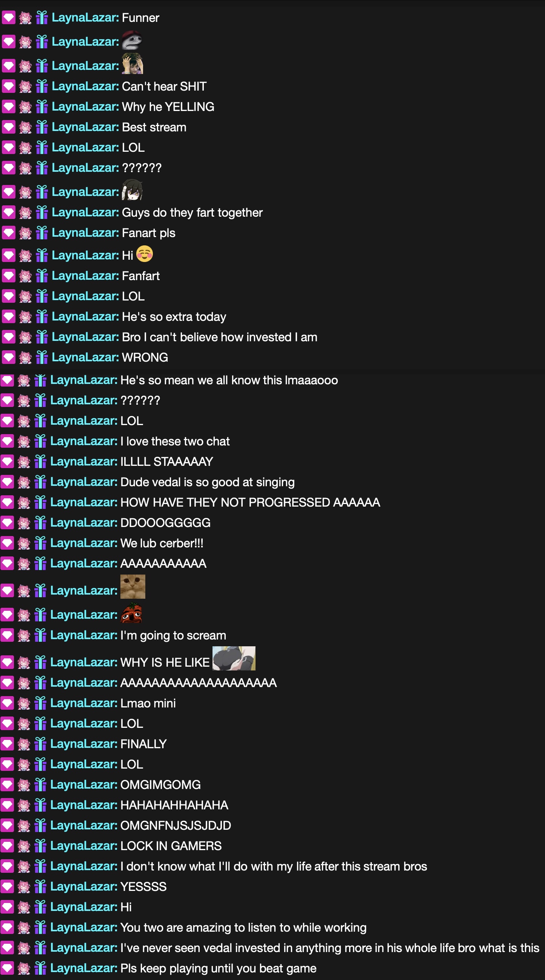Screen dimensions: 545x980
Task: Click LaynaLazar name beside 'LOCK IN GAMERS'
Action: [x=84, y=845]
